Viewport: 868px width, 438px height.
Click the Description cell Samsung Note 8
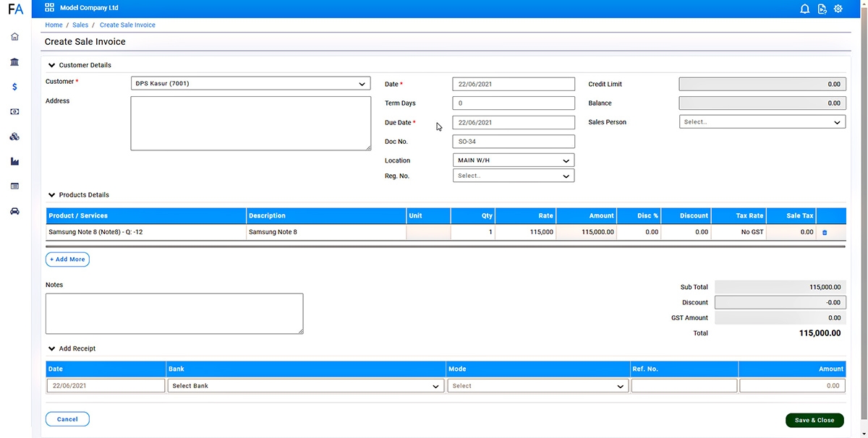pyautogui.click(x=326, y=232)
